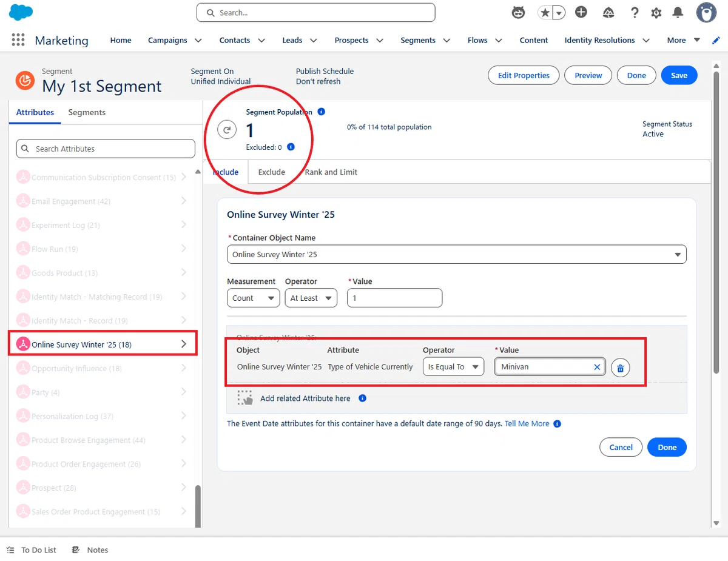Focus the global Search box
728x561 pixels.
point(315,12)
